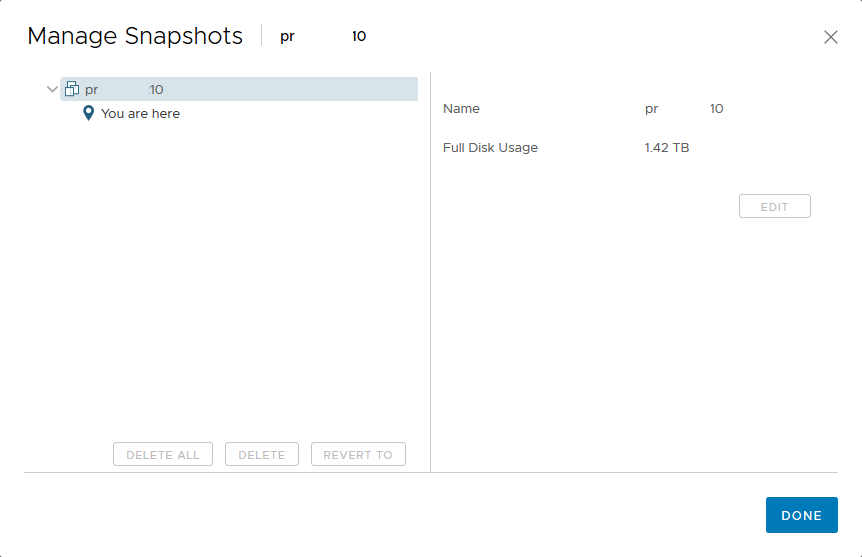Image resolution: width=862 pixels, height=557 pixels.
Task: Confirm with the DONE button
Action: tap(801, 515)
